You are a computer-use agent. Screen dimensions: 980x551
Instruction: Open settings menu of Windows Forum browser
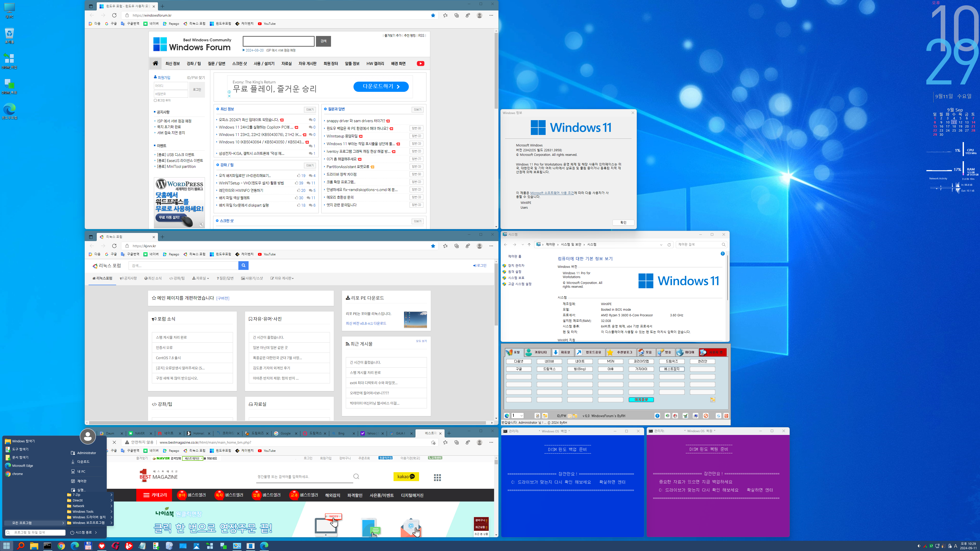491,15
